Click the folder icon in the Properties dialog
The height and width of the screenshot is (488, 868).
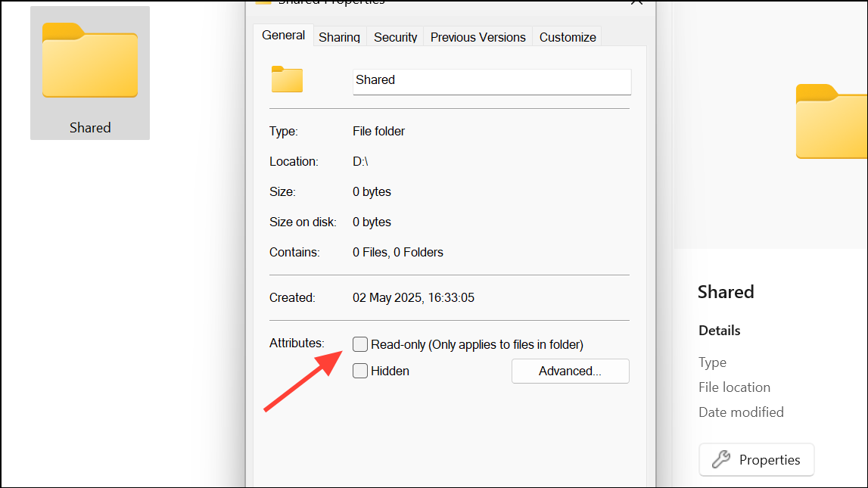(286, 79)
